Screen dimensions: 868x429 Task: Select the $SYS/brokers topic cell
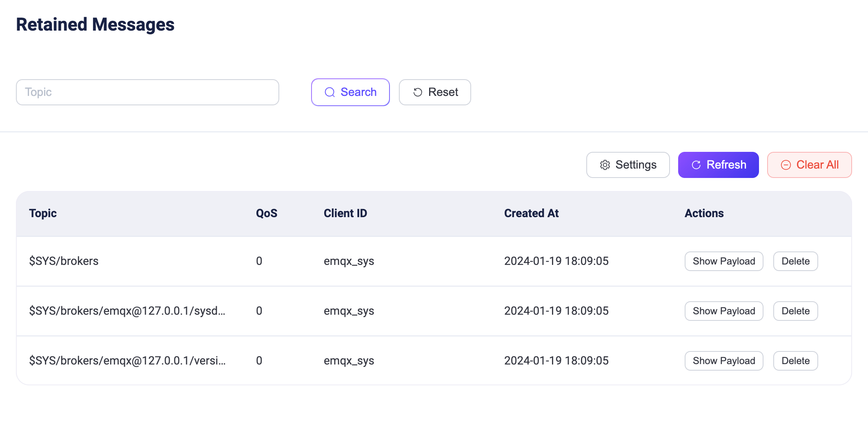64,261
